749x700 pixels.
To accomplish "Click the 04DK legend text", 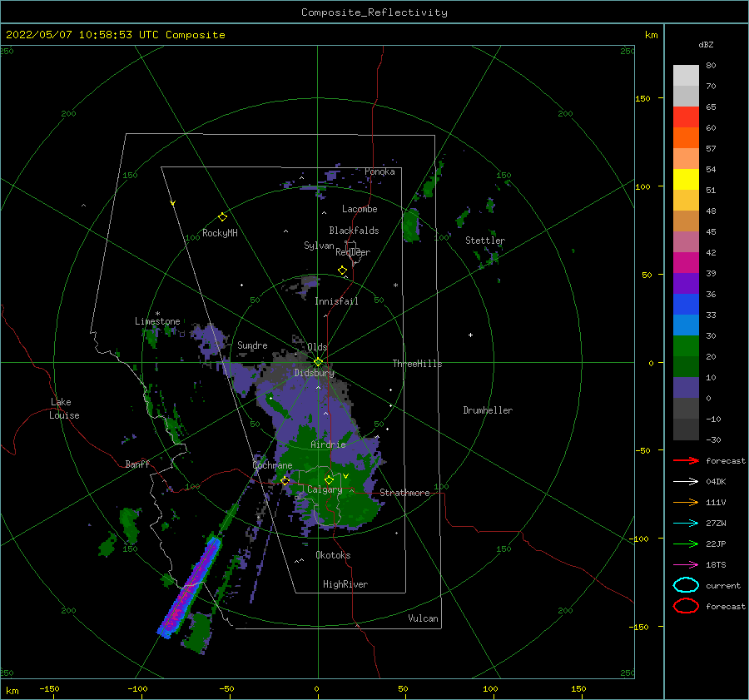I will (x=716, y=482).
